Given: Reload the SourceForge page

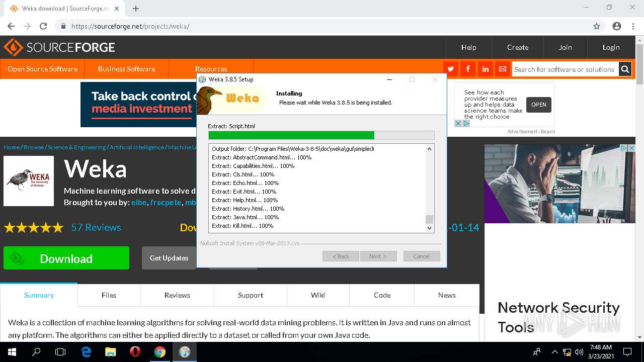Looking at the screenshot, I should [43, 26].
